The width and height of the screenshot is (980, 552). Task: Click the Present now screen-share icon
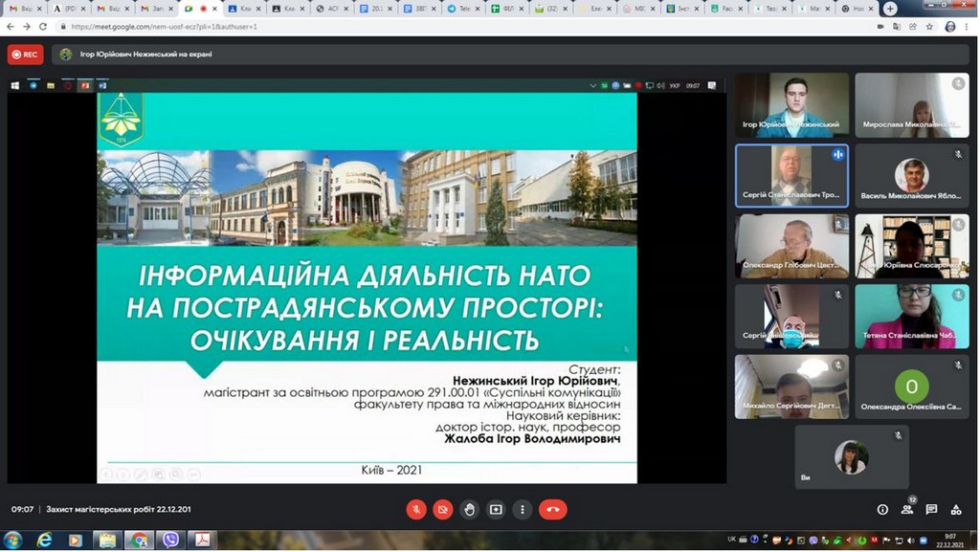[496, 509]
